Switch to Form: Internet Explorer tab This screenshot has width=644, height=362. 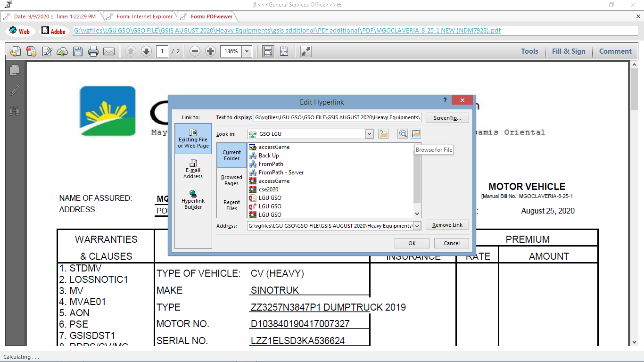(140, 16)
